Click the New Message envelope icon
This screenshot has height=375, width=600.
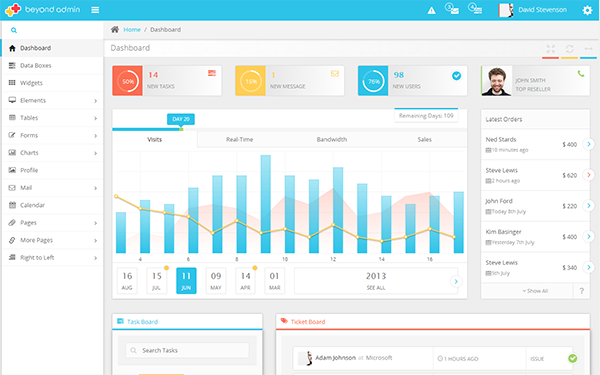tap(335, 73)
